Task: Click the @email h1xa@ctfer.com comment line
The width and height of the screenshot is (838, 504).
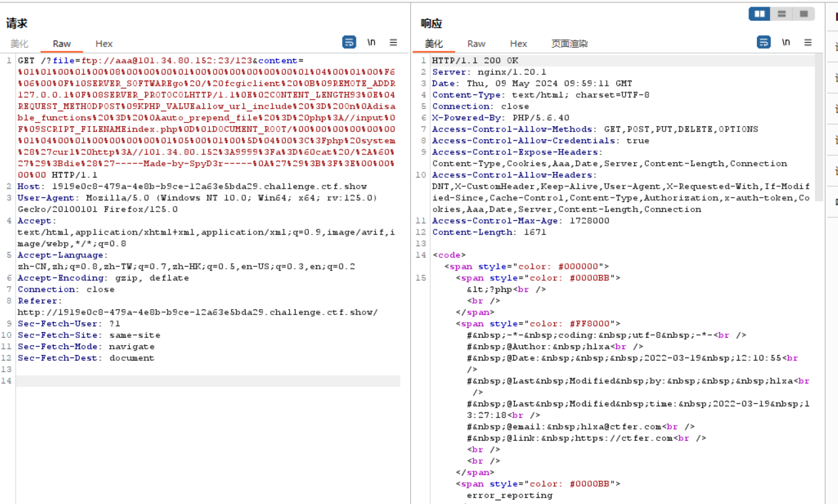Action: click(581, 426)
